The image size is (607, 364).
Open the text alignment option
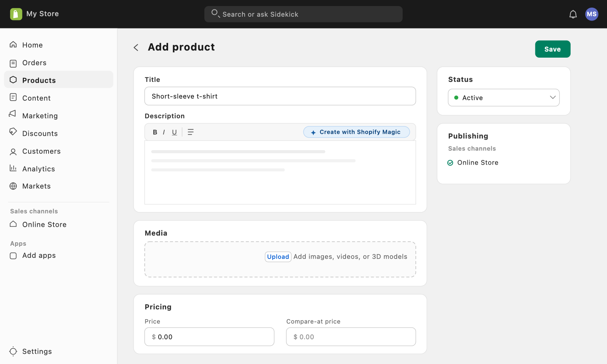[190, 132]
